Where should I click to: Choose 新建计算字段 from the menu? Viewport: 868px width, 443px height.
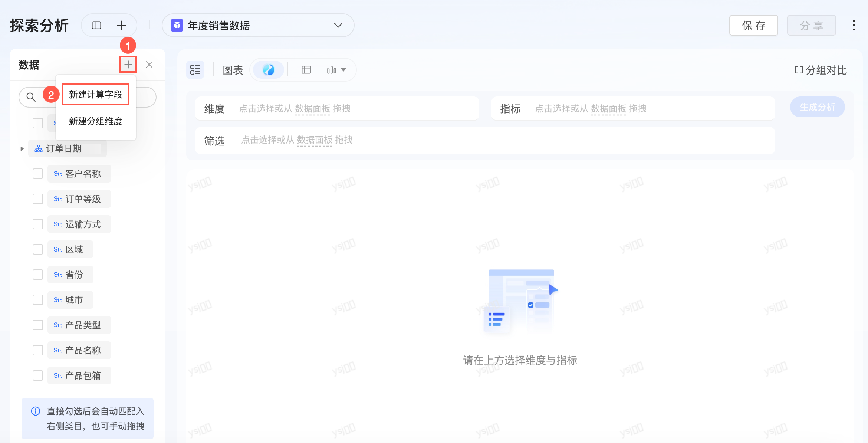coord(95,95)
